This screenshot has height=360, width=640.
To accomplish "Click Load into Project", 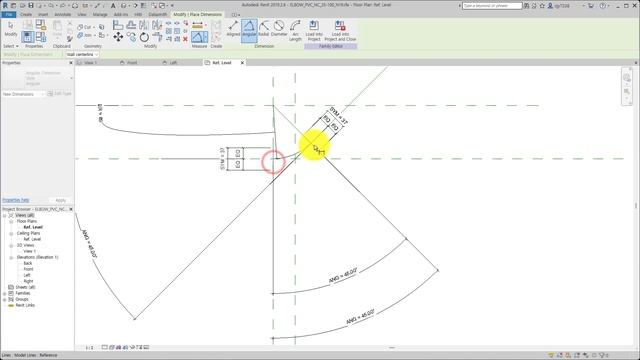I will pos(313,31).
